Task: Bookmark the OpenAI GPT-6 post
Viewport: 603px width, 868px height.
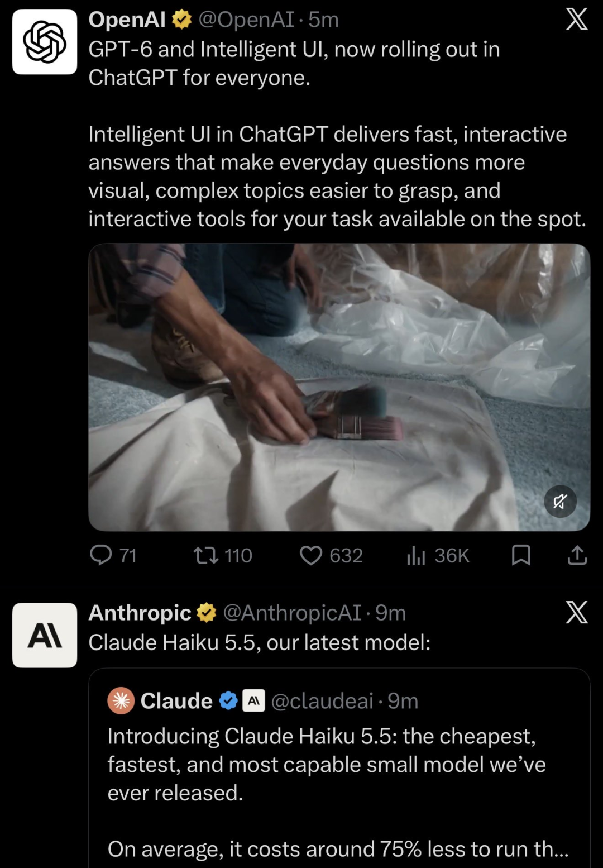Action: pos(521,555)
